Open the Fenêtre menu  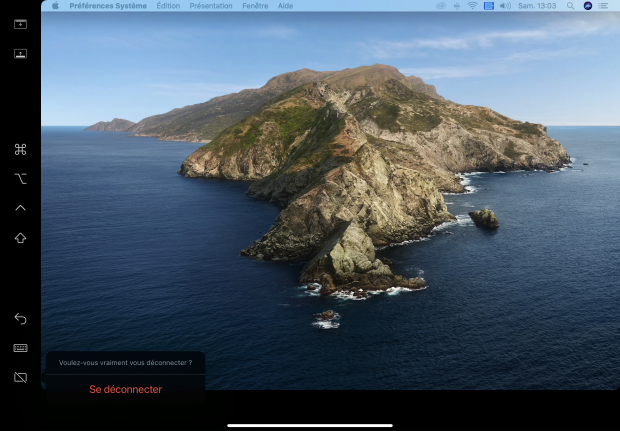255,6
